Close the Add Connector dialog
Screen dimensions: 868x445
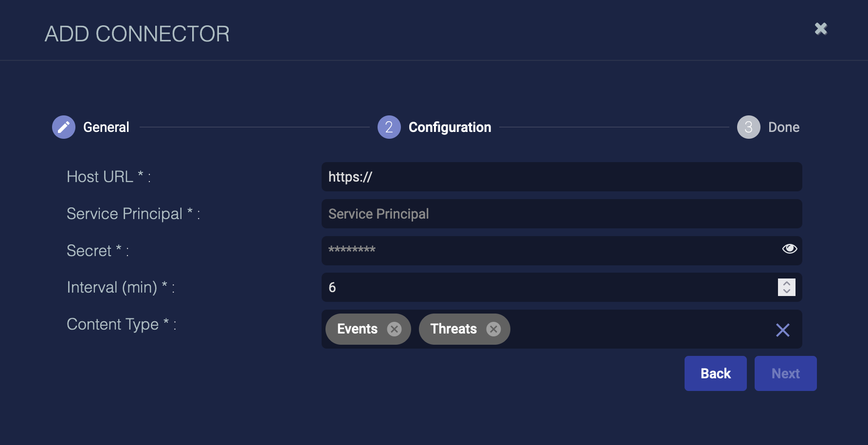coord(821,29)
